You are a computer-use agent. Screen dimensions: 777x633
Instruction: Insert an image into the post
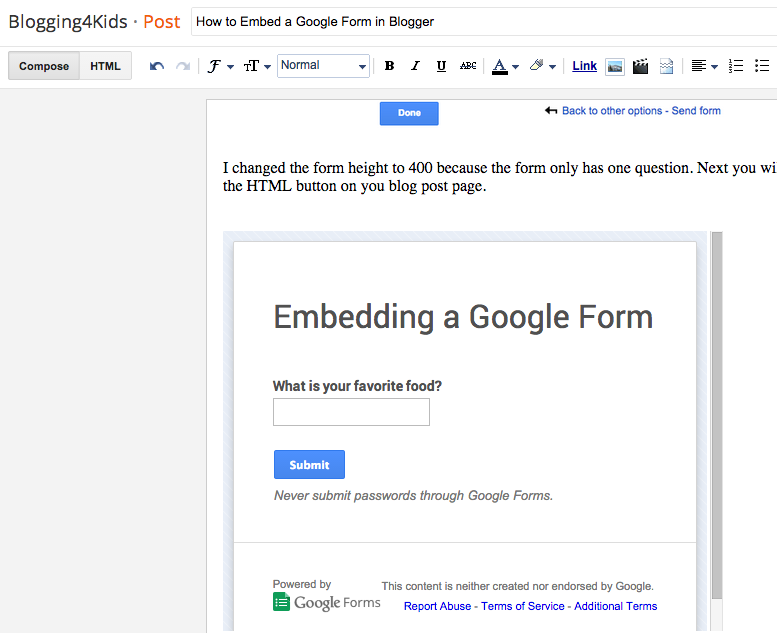pos(615,66)
